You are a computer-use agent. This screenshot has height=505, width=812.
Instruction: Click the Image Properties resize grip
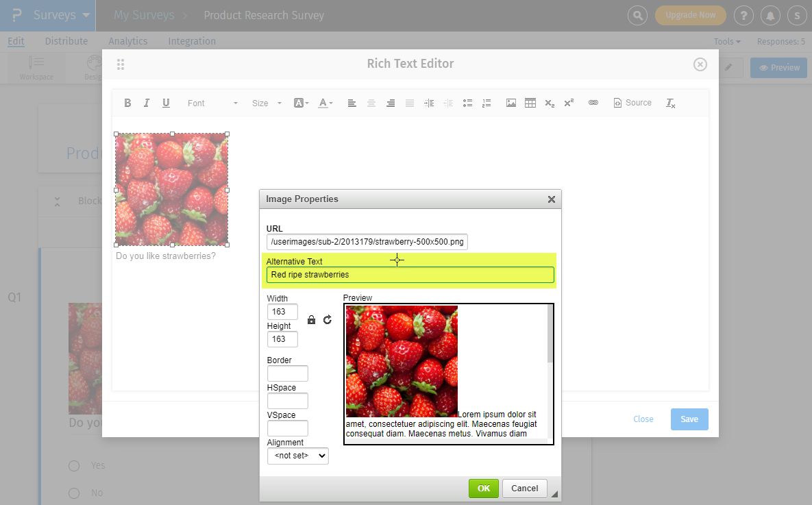554,494
